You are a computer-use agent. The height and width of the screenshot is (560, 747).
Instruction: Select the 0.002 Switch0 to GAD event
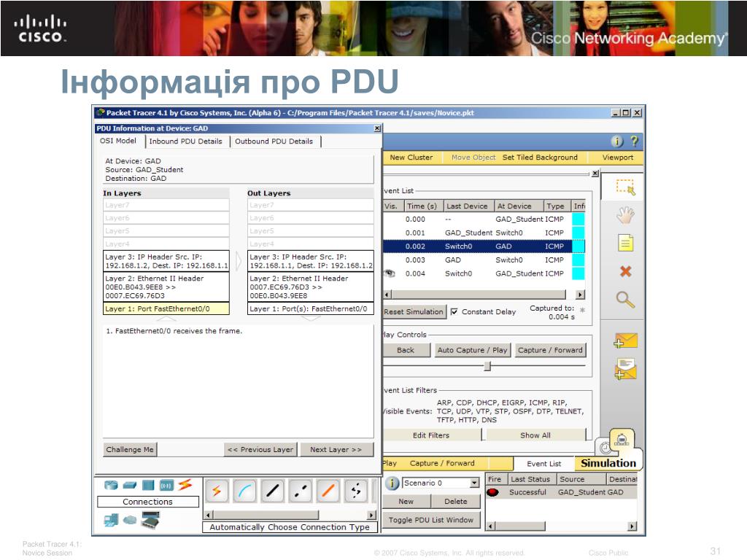(x=484, y=246)
